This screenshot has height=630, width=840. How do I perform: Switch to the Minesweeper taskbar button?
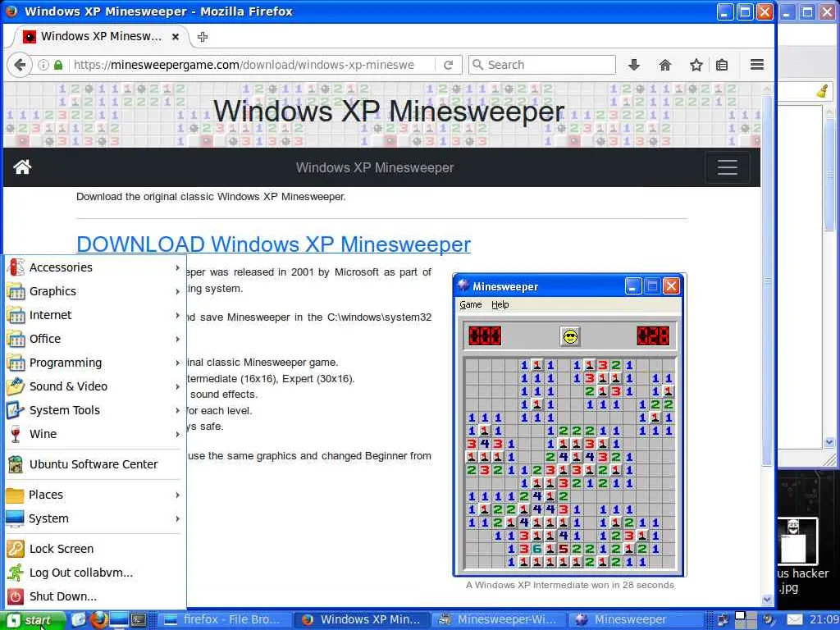[634, 620]
